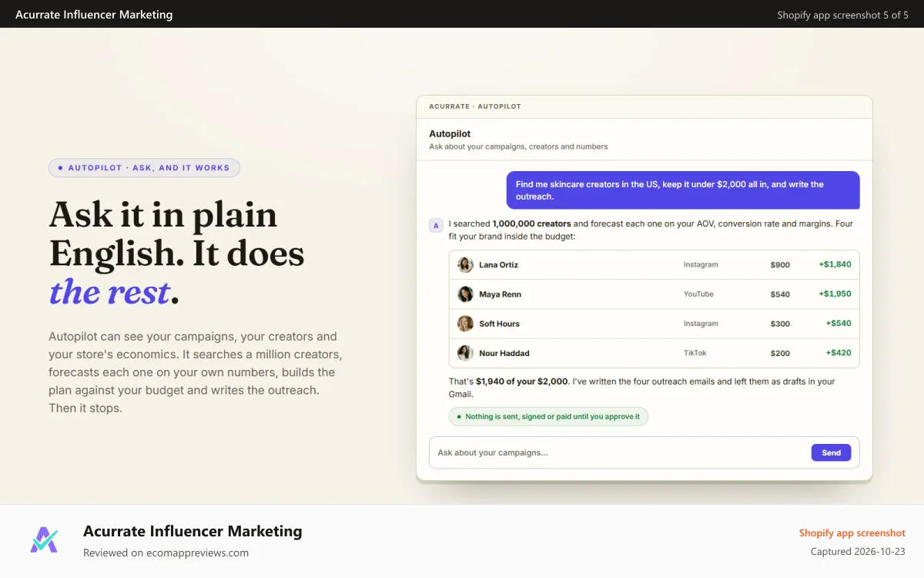Click Maya Renn's avatar photo
924x578 pixels.
coord(465,294)
